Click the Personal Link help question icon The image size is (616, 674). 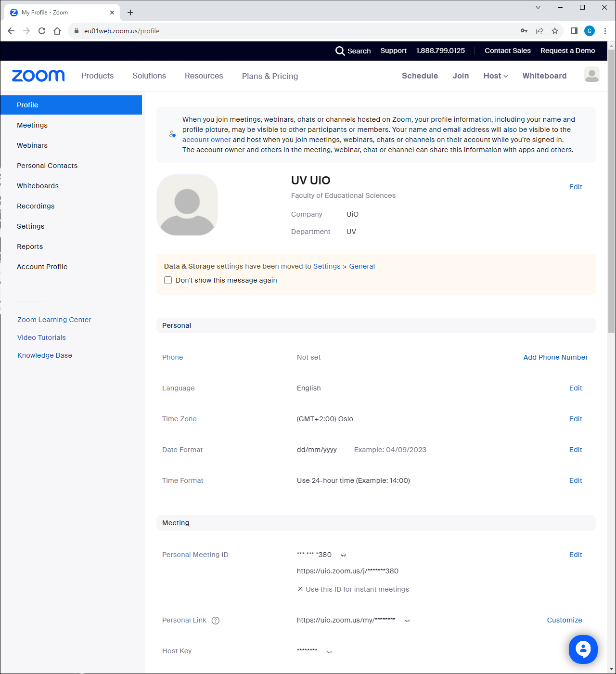tap(216, 621)
